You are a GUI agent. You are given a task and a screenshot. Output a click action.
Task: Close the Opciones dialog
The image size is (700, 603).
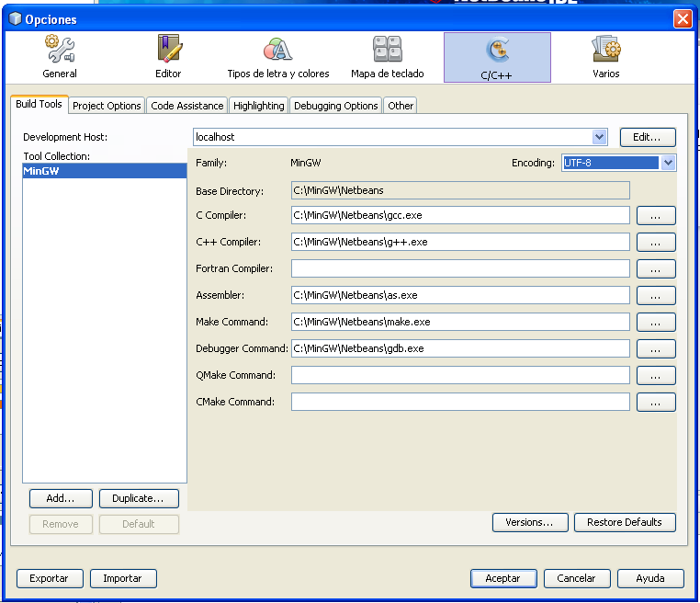[x=683, y=18]
